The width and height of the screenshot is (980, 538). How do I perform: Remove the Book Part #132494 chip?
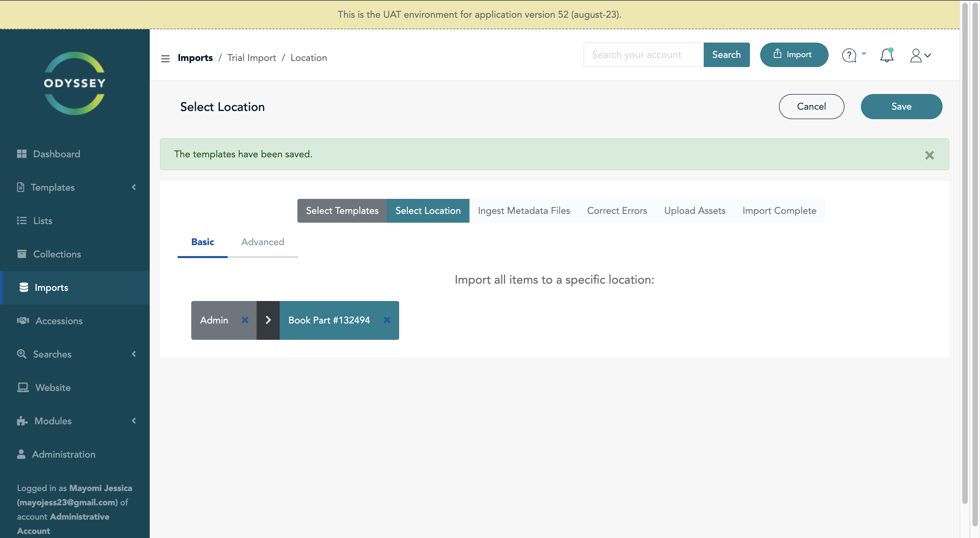tap(387, 320)
